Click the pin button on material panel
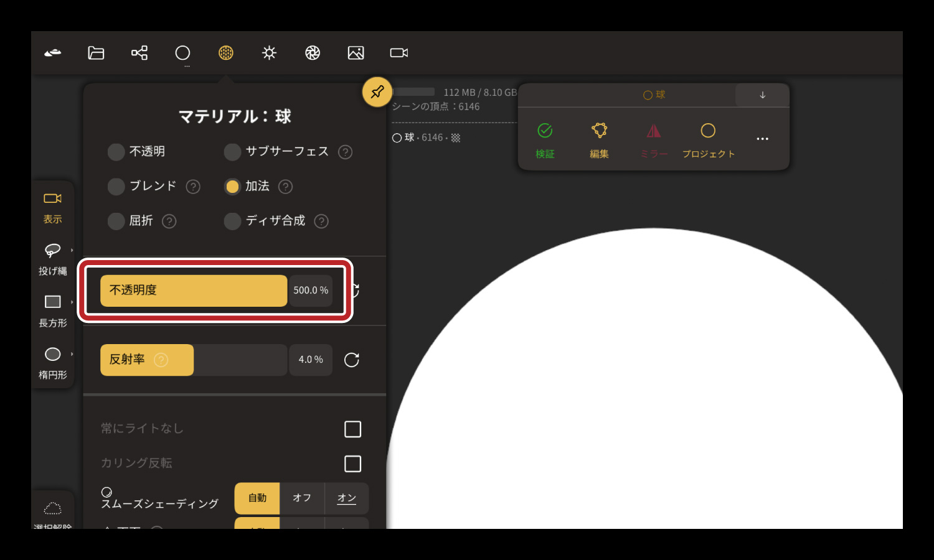This screenshot has width=934, height=560. click(x=377, y=92)
